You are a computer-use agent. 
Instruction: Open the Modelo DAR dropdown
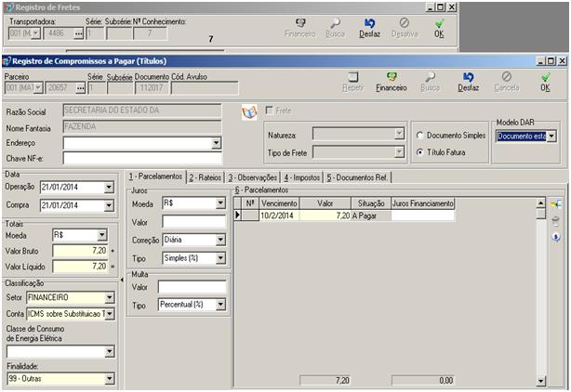551,136
